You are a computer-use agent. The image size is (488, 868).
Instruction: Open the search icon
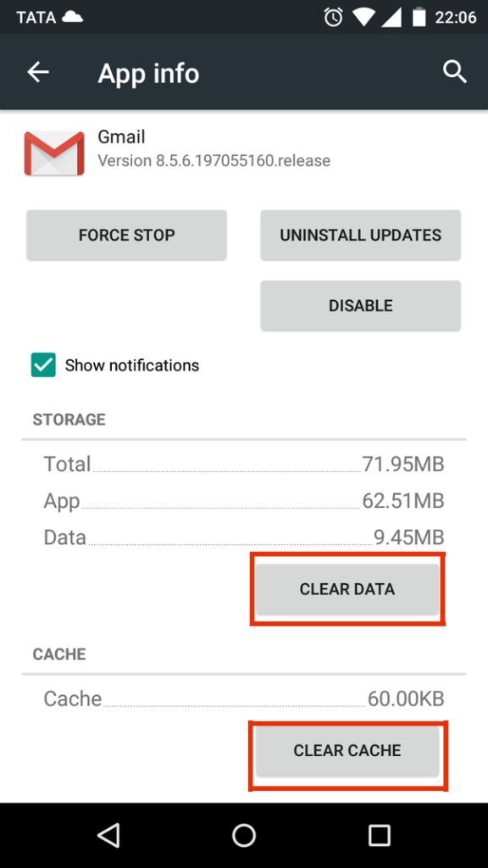click(x=455, y=72)
